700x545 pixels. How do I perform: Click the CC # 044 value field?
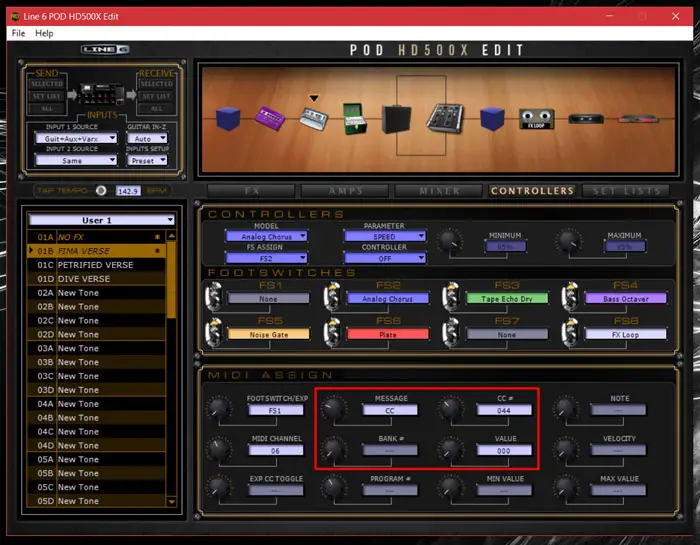tap(504, 410)
